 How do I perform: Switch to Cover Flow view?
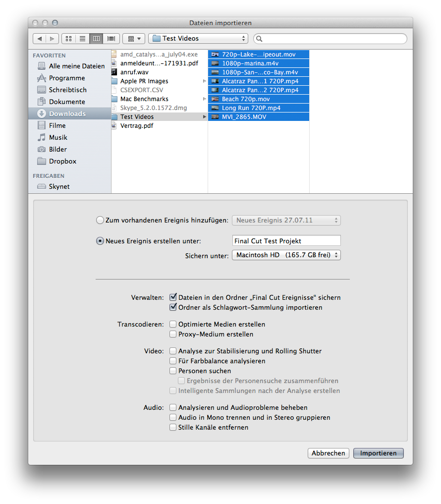click(x=111, y=39)
